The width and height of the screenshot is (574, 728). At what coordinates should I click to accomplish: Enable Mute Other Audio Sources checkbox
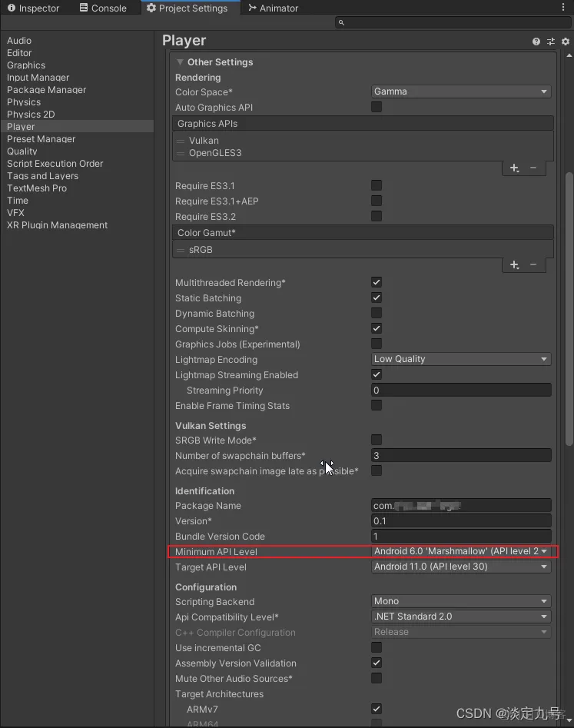pos(377,678)
